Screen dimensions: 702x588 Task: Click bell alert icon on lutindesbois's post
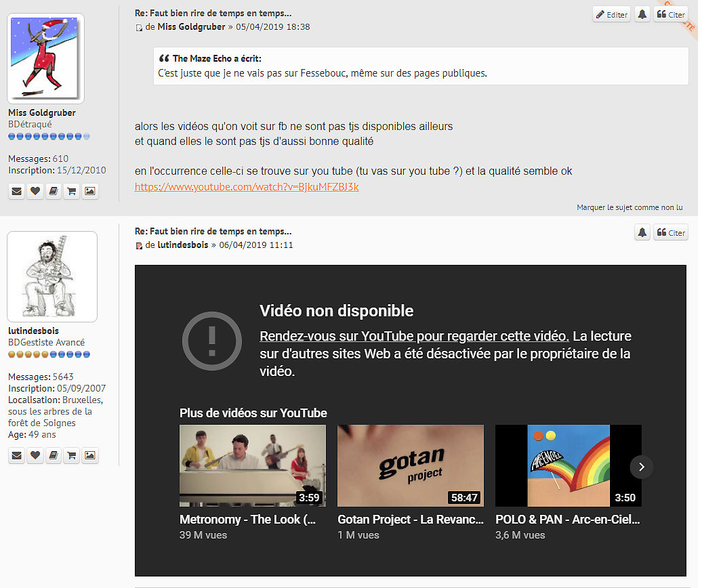coord(642,233)
